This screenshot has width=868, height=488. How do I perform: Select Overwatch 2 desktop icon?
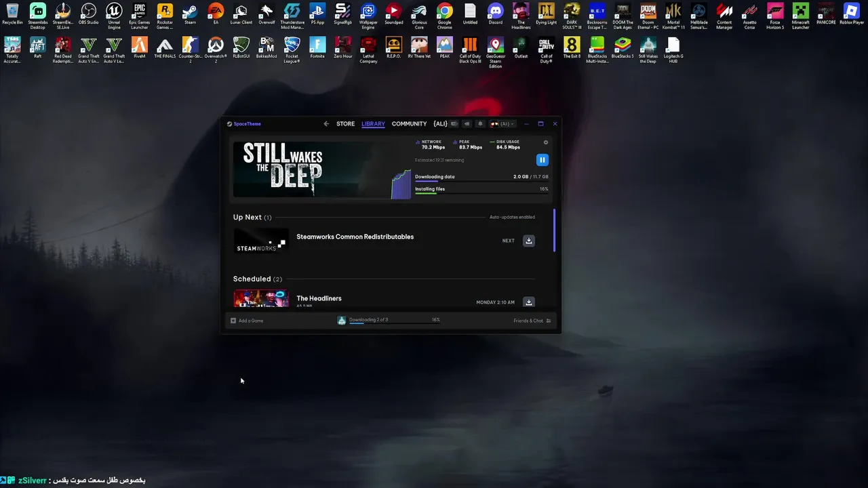(216, 49)
